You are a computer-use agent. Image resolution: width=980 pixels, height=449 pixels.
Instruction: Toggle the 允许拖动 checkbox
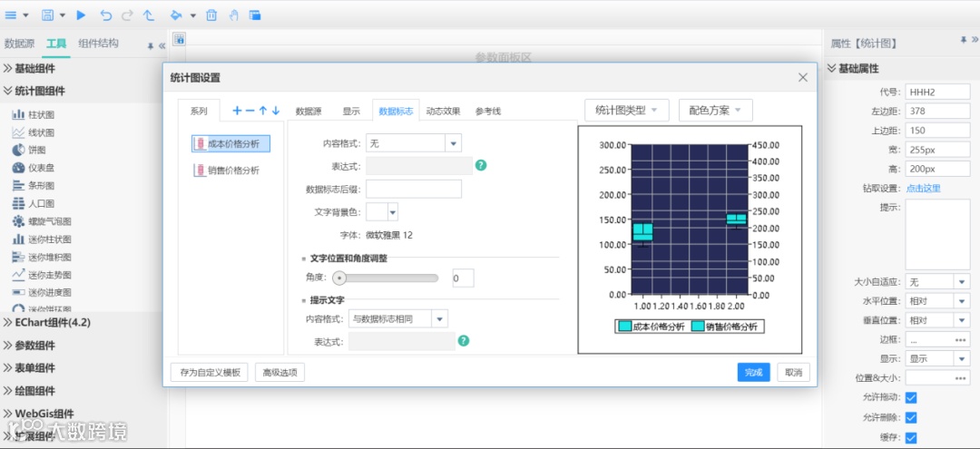pyautogui.click(x=911, y=397)
